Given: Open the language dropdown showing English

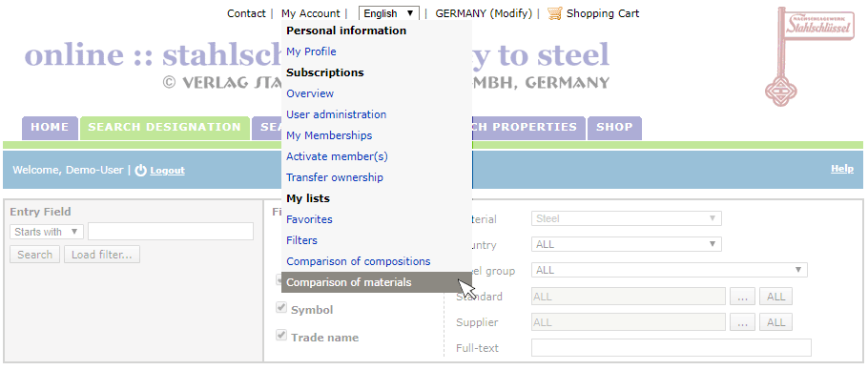Looking at the screenshot, I should [x=389, y=13].
